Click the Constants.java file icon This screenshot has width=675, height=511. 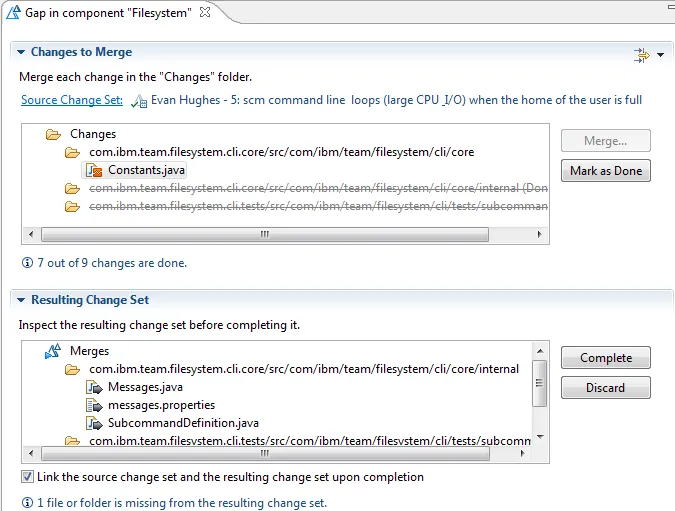pyautogui.click(x=95, y=170)
